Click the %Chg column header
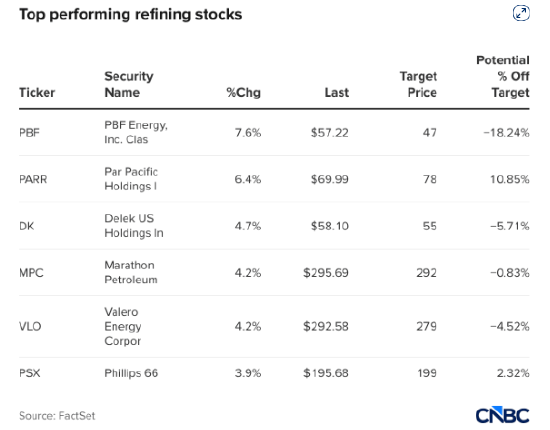The image size is (550, 430). [243, 93]
